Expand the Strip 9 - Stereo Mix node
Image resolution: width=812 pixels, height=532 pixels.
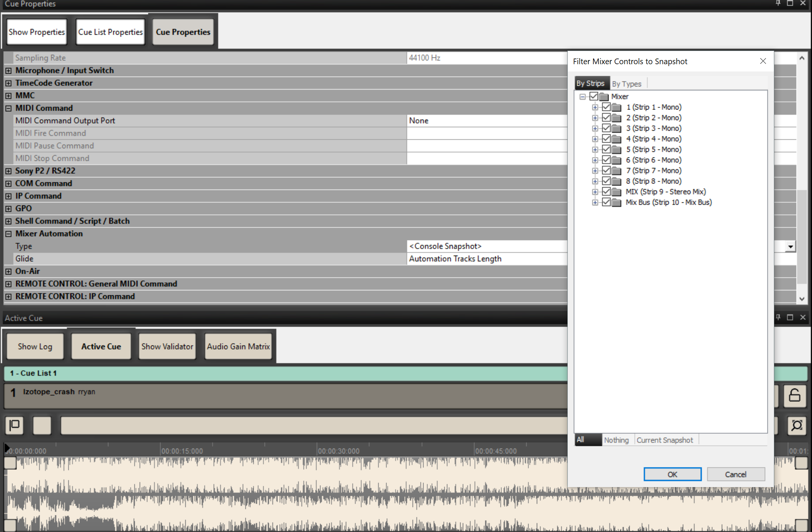[595, 192]
